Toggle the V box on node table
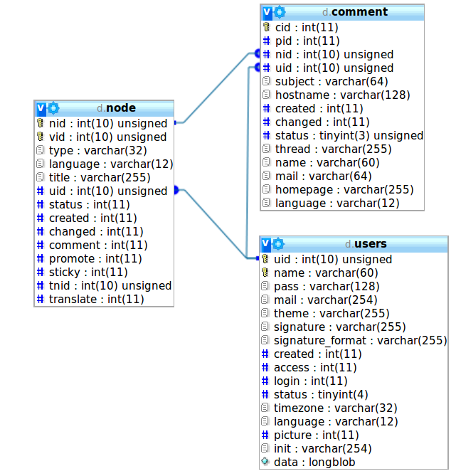 [x=41, y=108]
